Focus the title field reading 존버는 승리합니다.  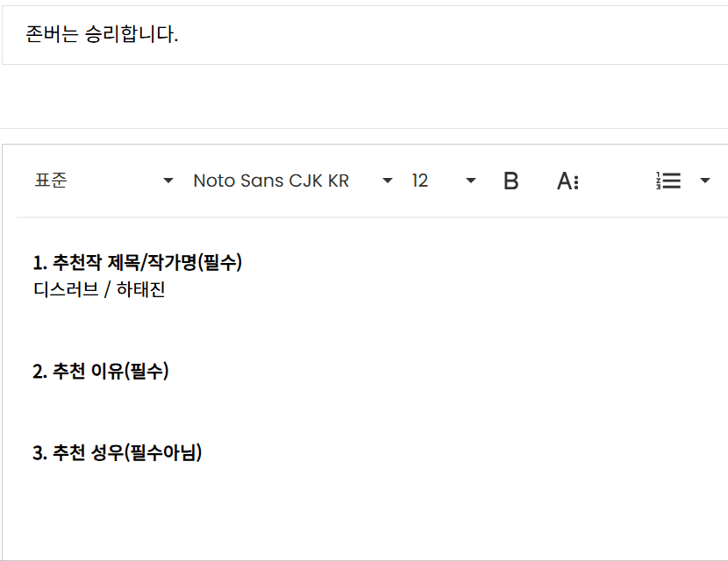(x=351, y=36)
